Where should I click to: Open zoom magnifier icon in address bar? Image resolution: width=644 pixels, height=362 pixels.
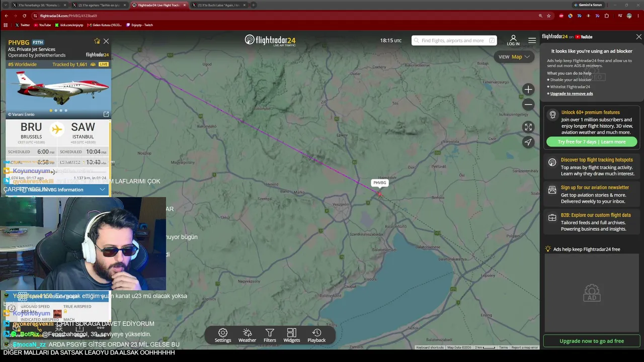[540, 16]
